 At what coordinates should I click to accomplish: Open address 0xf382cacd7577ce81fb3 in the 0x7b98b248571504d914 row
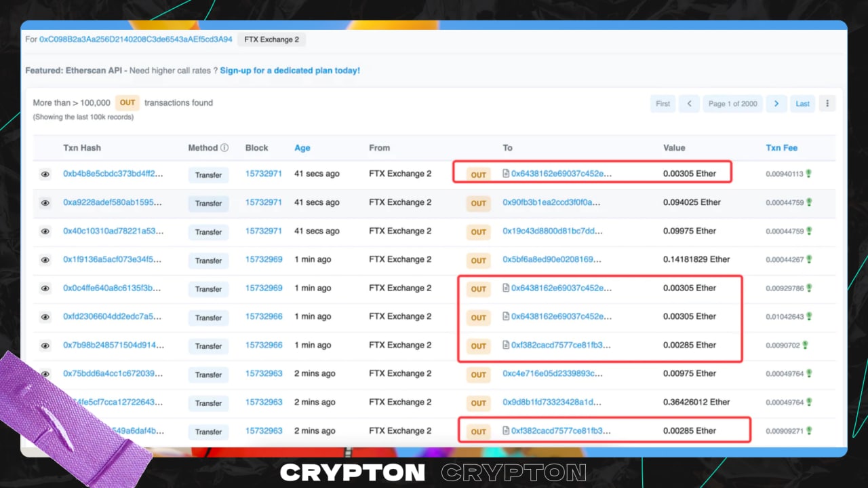[x=561, y=345]
